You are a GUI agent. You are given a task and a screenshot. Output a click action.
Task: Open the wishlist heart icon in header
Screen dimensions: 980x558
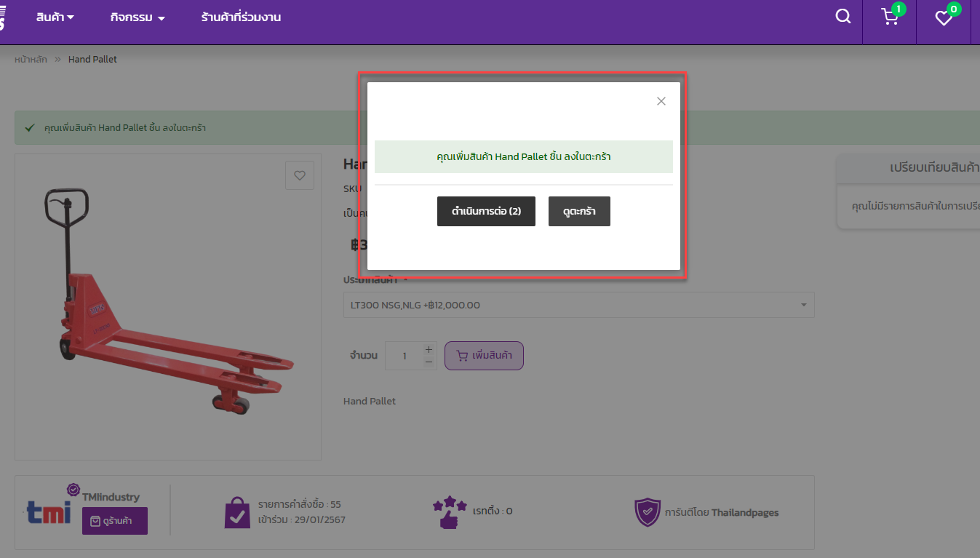click(x=944, y=18)
